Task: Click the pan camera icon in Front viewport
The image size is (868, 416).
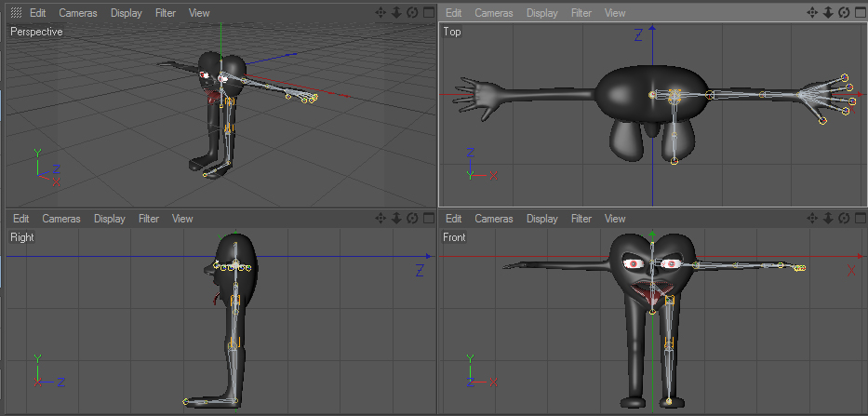Action: click(814, 219)
